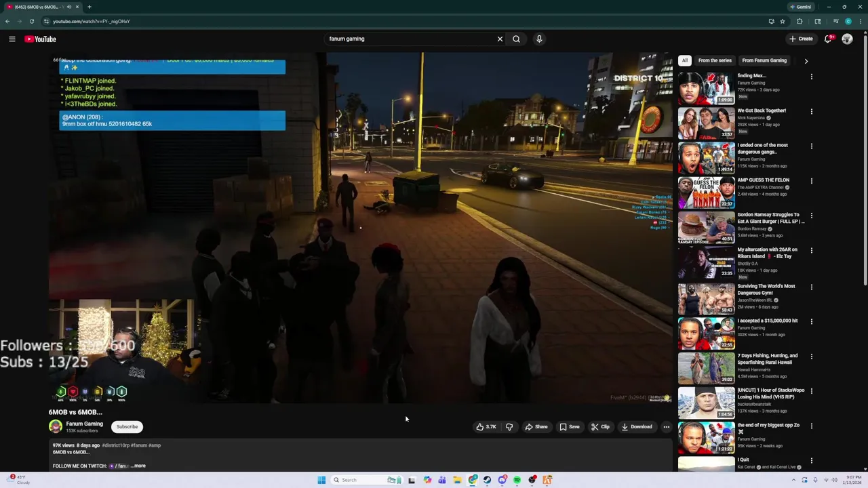Open Fanum Gaming channel avatar
The width and height of the screenshot is (868, 488).
tap(56, 426)
